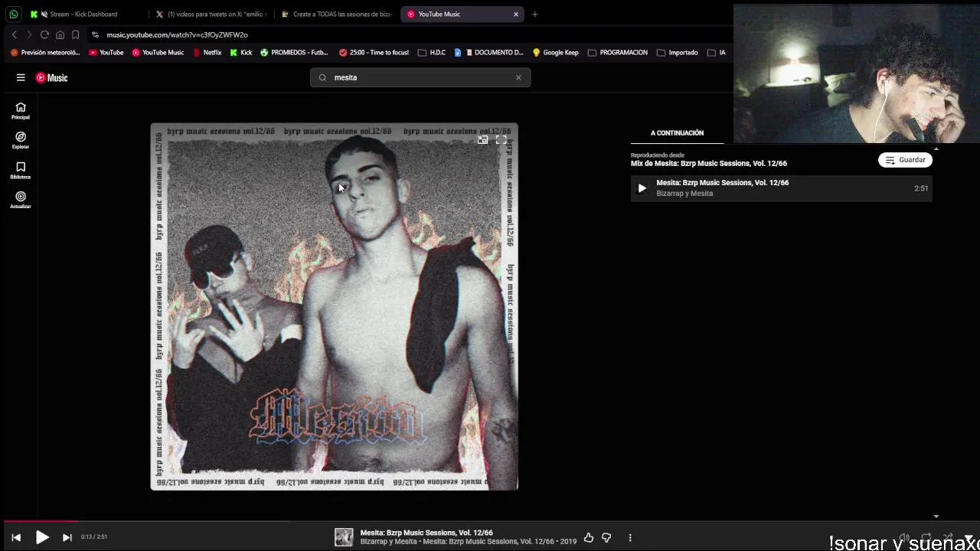Open the 'DOCUMENTO D...' bookmark

point(488,53)
